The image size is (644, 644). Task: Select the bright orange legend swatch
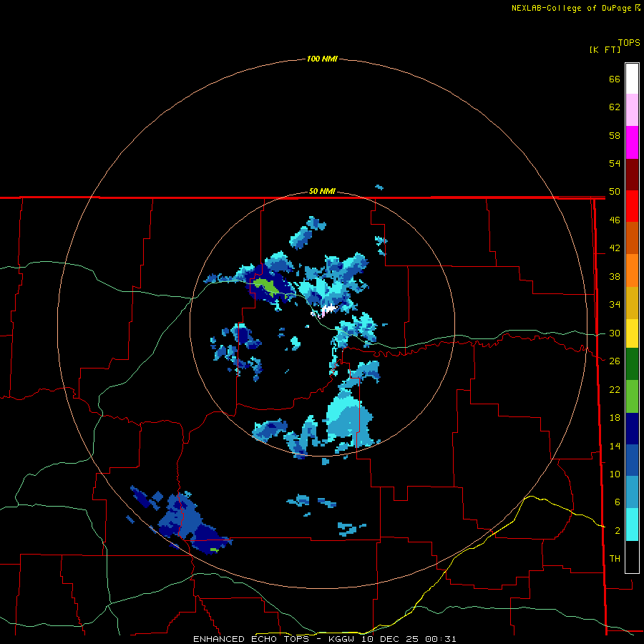pyautogui.click(x=632, y=270)
